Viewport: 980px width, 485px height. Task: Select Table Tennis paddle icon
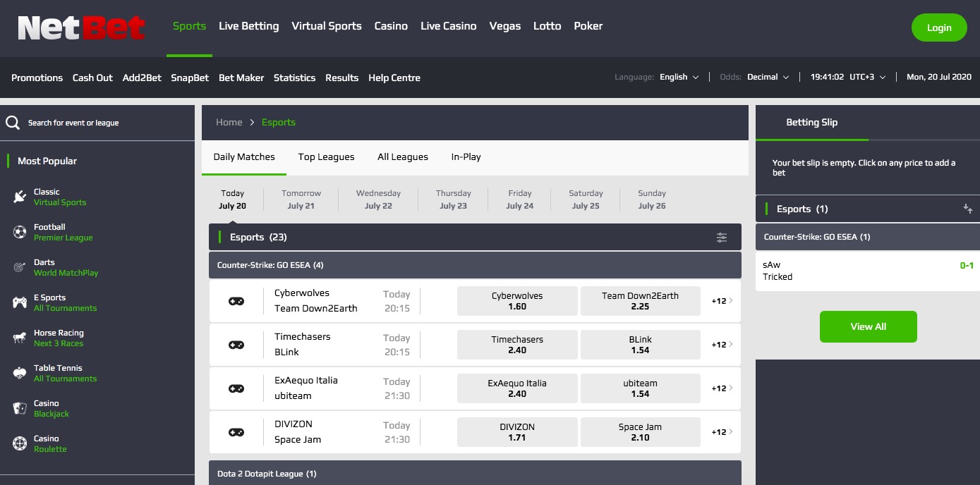click(20, 373)
